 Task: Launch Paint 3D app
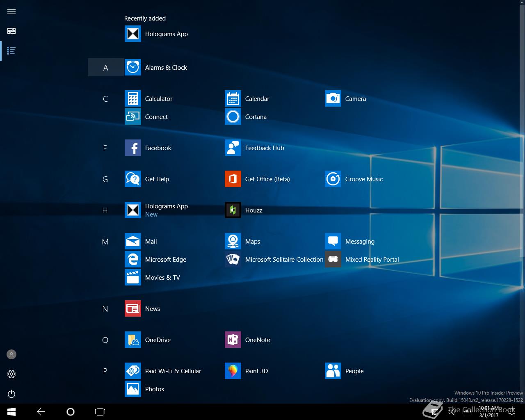pos(233,371)
